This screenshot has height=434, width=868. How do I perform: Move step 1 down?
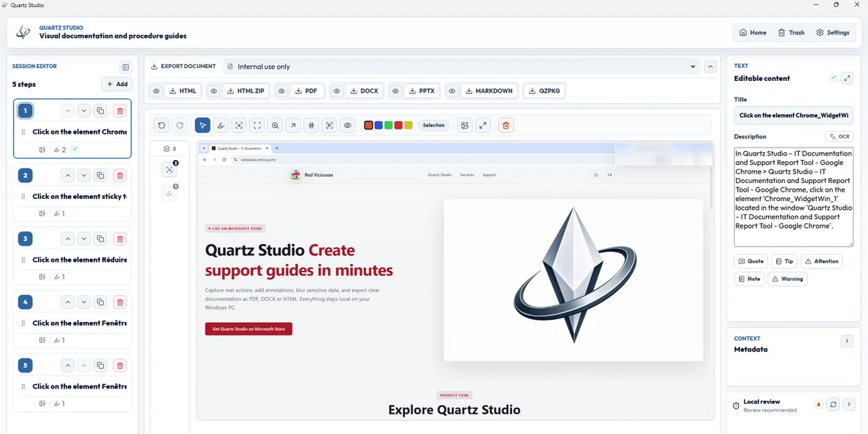click(84, 111)
